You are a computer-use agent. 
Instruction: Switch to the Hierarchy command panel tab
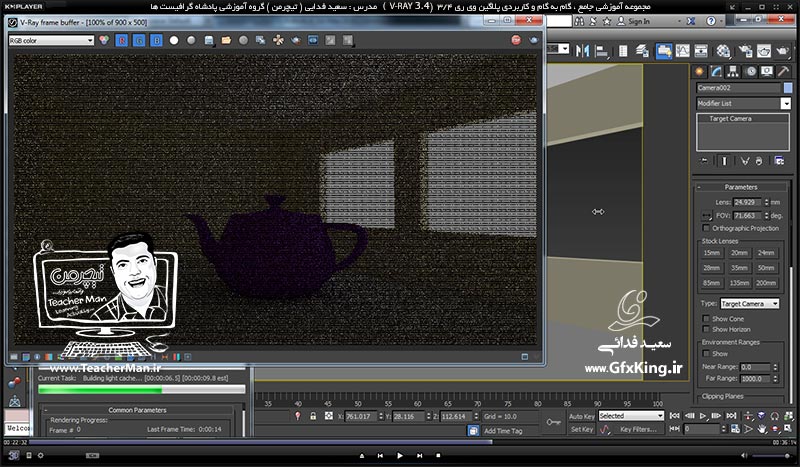(733, 72)
